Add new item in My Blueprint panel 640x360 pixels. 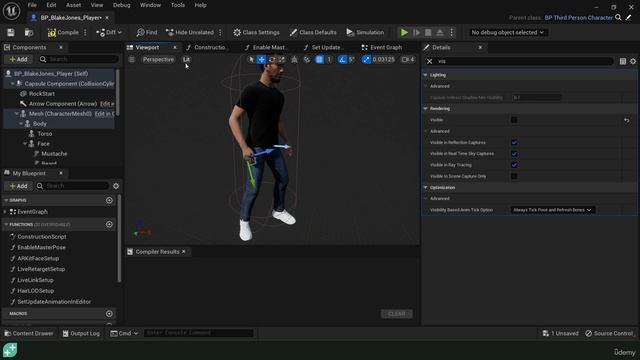click(x=19, y=186)
